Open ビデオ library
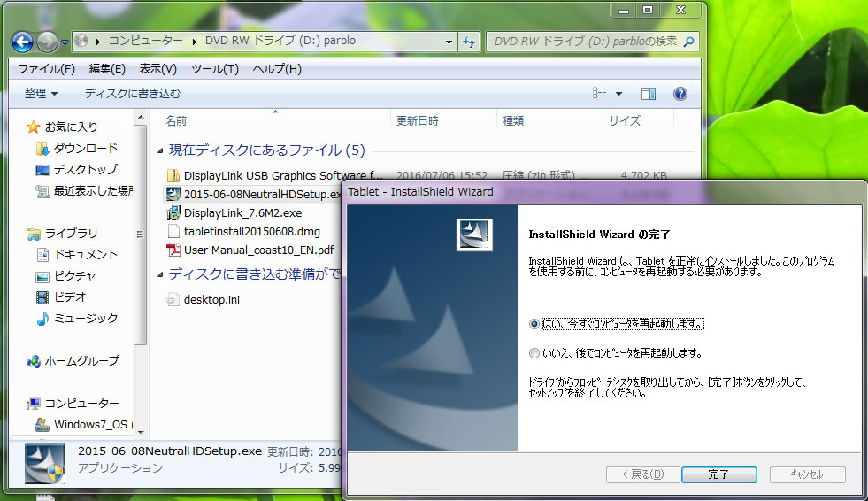 coord(70,297)
